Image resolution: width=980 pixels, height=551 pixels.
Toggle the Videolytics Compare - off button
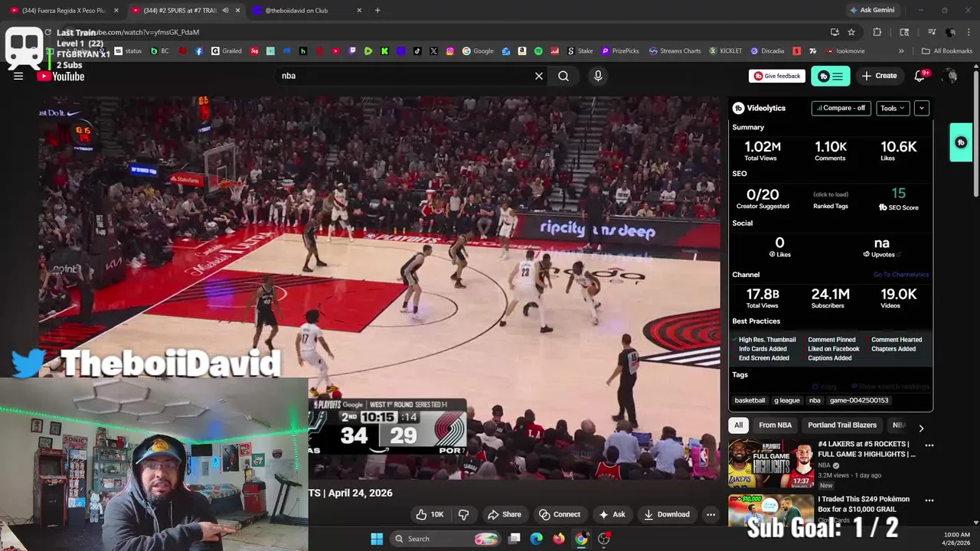841,108
